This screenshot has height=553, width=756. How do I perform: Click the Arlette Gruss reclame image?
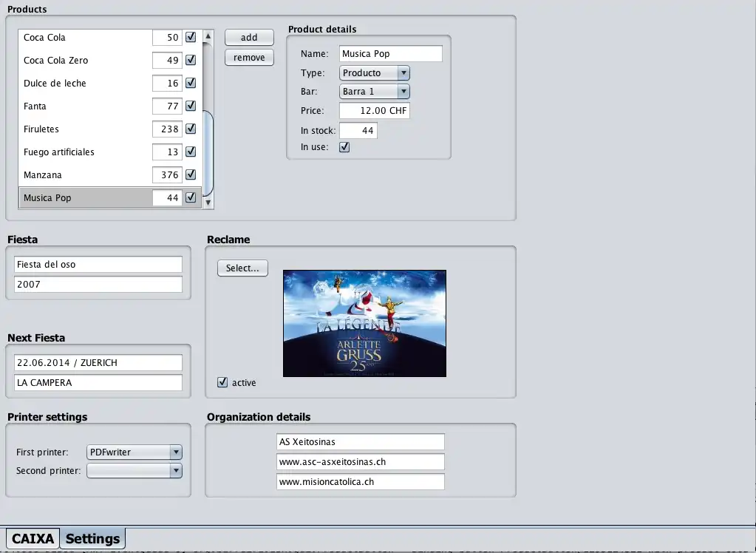pyautogui.click(x=364, y=323)
